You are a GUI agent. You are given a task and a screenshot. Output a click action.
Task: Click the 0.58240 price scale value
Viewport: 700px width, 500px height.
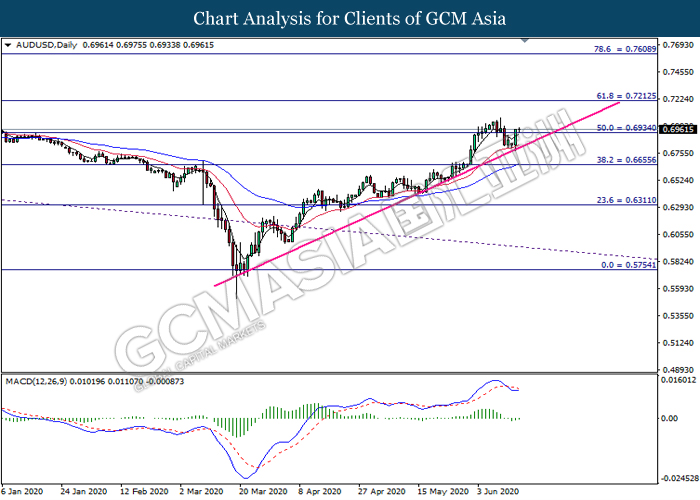tap(678, 262)
